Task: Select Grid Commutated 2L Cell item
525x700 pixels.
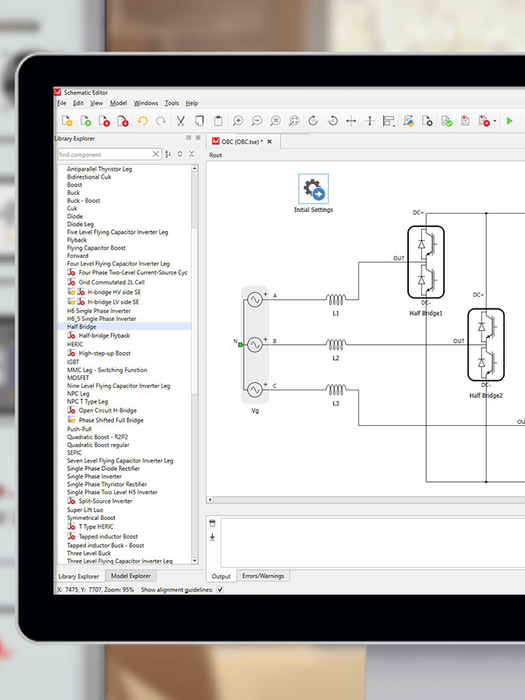Action: [x=112, y=282]
